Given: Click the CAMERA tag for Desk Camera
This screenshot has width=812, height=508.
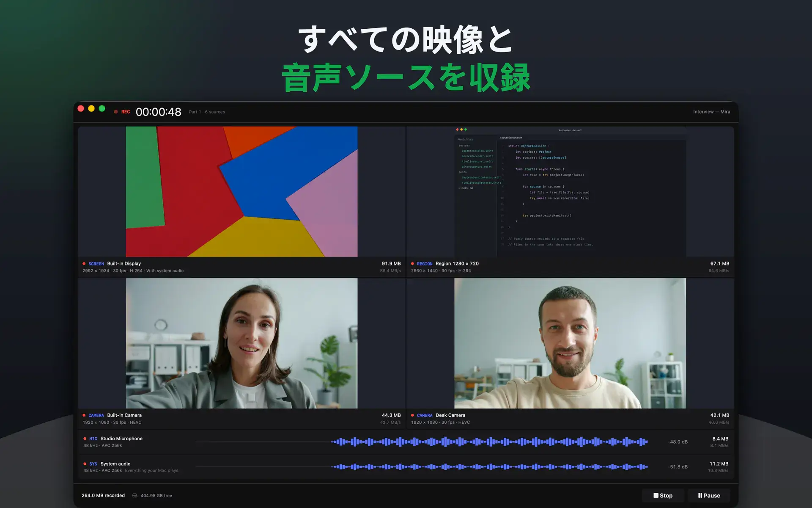Looking at the screenshot, I should 425,415.
